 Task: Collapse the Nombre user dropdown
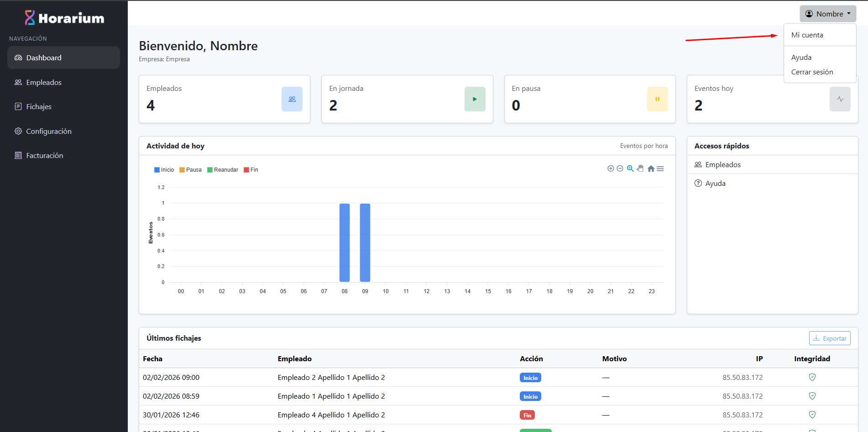pyautogui.click(x=827, y=14)
